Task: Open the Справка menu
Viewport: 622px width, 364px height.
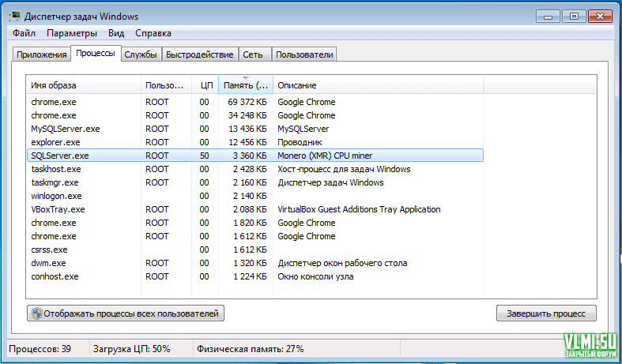Action: [153, 33]
